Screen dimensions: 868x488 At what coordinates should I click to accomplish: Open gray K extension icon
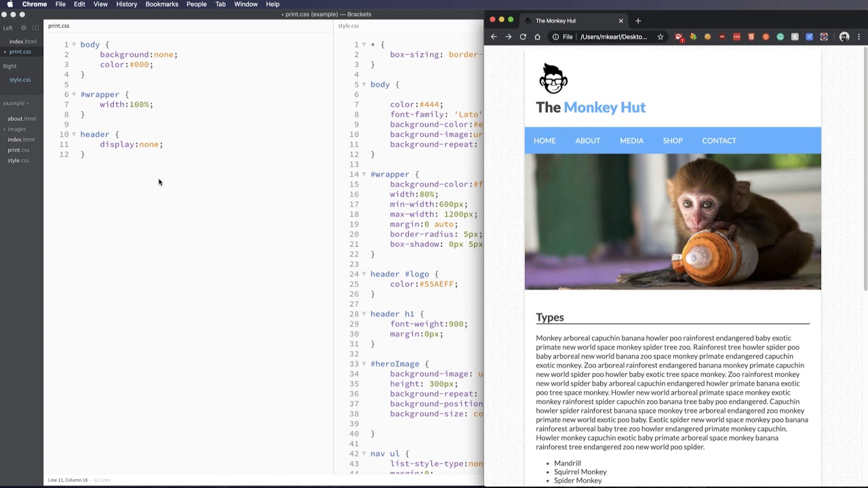(x=795, y=37)
